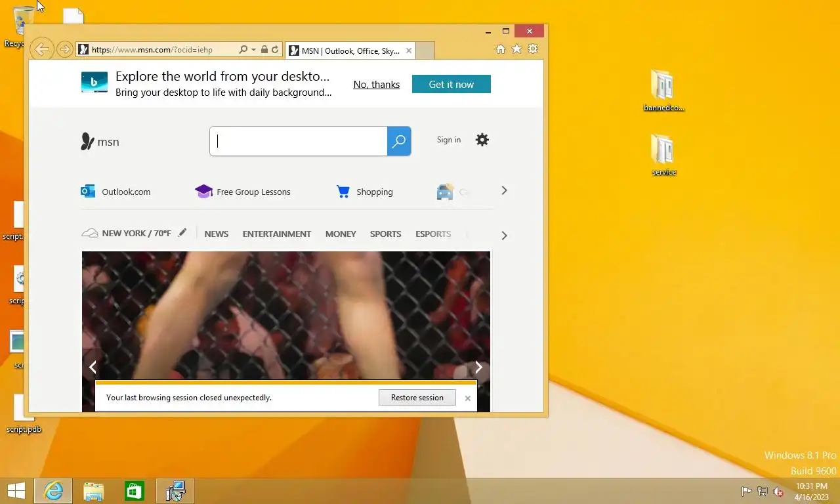Close the MSN browser tab

[x=409, y=51]
